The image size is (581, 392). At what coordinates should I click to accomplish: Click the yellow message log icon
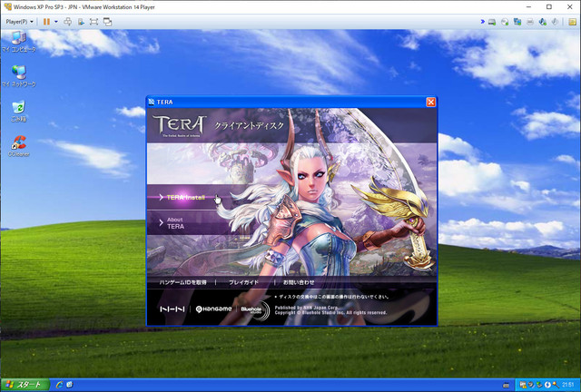coord(573,22)
